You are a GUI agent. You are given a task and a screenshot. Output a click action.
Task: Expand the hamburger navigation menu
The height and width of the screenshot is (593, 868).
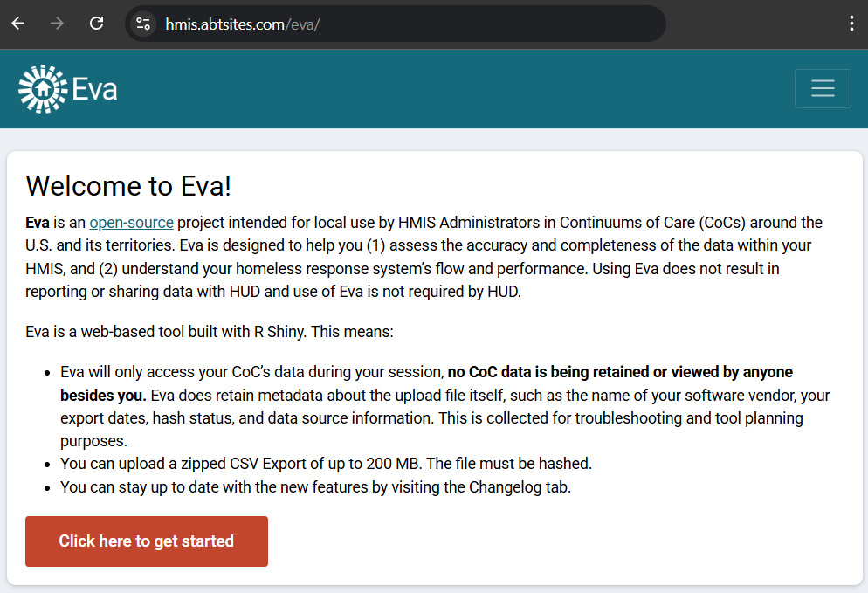point(823,88)
